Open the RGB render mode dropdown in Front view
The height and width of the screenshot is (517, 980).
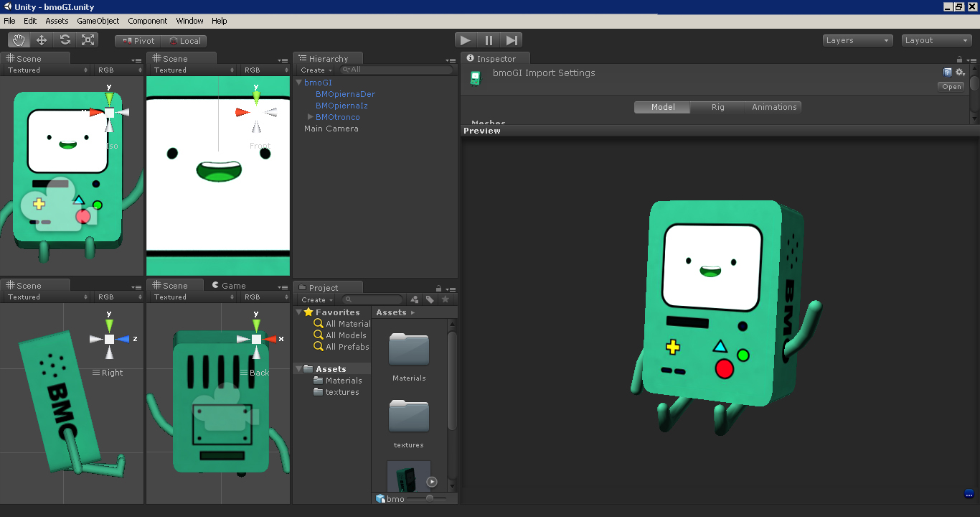coord(265,70)
